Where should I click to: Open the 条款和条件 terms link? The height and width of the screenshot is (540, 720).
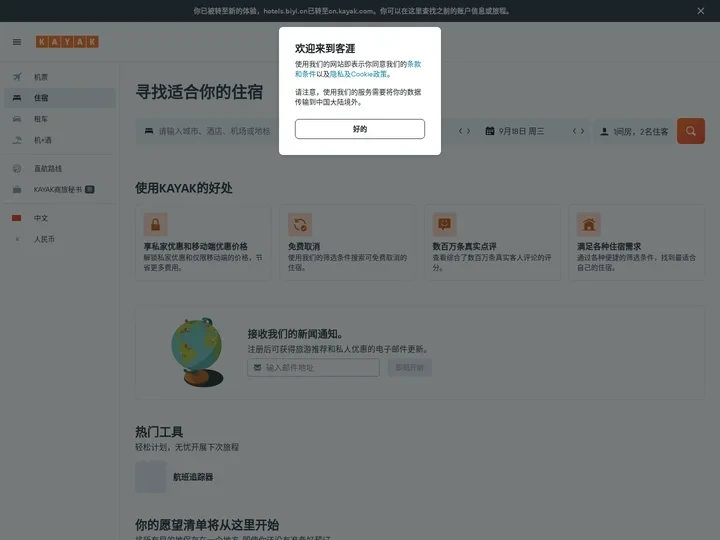pos(414,64)
